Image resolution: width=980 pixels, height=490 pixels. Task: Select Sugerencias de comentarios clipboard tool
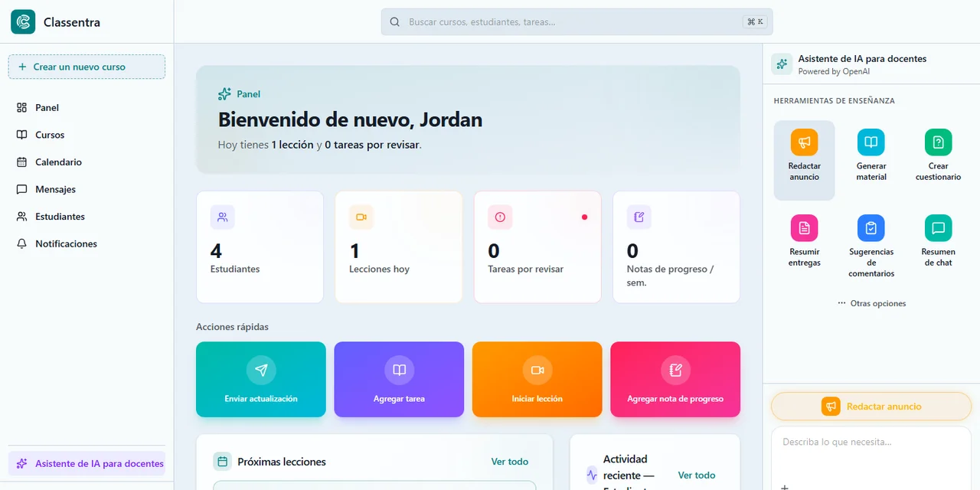(871, 245)
